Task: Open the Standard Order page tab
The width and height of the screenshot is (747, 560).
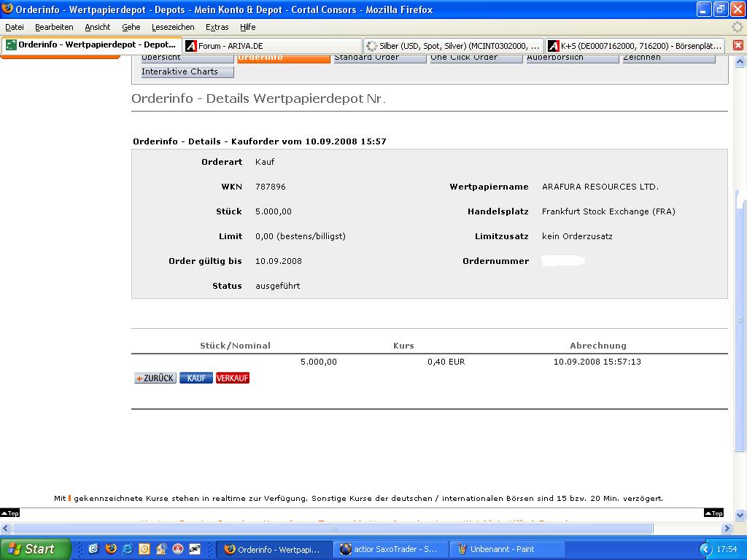Action: 380,58
